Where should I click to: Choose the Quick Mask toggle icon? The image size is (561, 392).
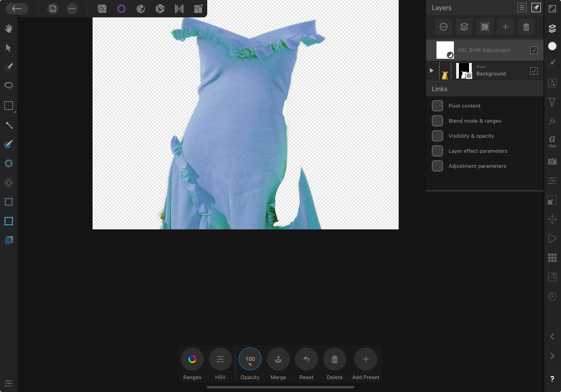coord(8,240)
